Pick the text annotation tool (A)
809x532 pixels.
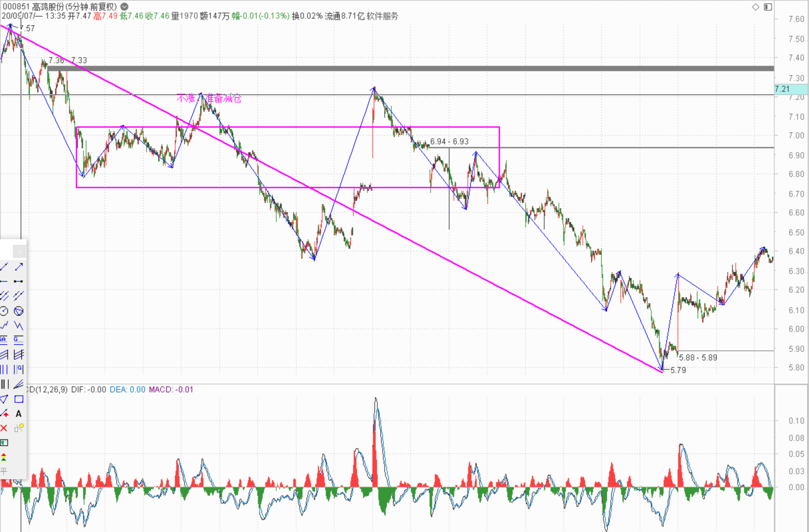click(x=19, y=414)
